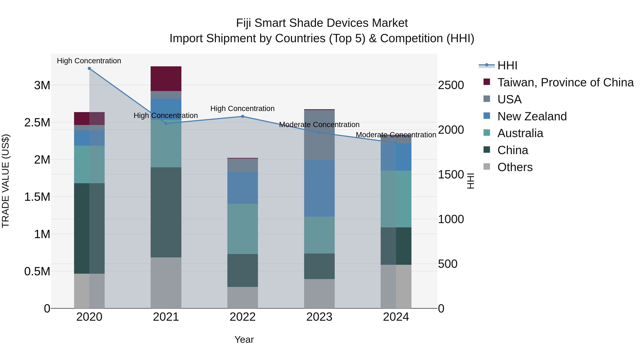
Task: Toggle the Others legend entry
Action: click(508, 167)
